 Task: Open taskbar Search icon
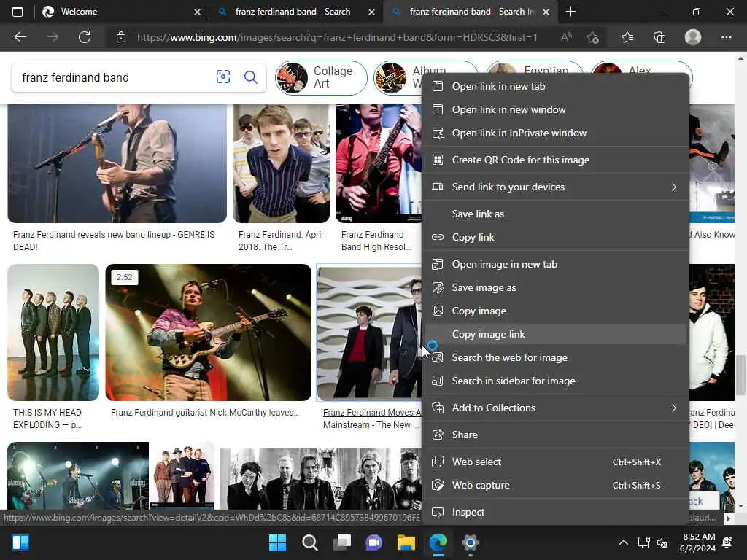coord(309,542)
